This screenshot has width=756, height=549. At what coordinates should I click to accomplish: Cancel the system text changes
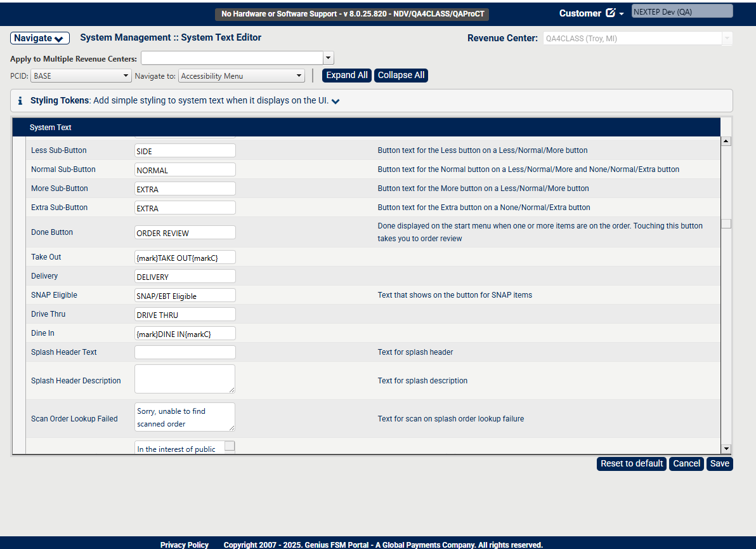pyautogui.click(x=686, y=464)
